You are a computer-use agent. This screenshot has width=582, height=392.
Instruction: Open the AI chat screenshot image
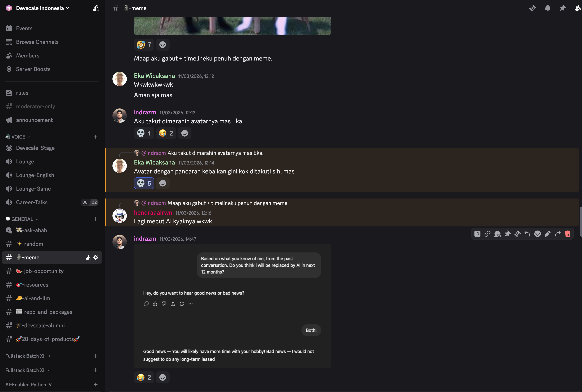(x=232, y=306)
